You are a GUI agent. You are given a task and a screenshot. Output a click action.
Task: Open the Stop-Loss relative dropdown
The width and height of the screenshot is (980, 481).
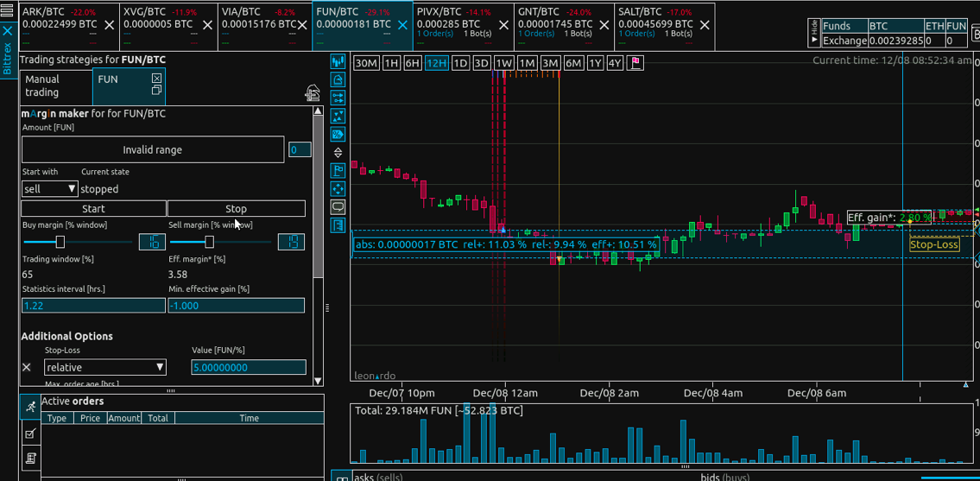click(x=105, y=367)
